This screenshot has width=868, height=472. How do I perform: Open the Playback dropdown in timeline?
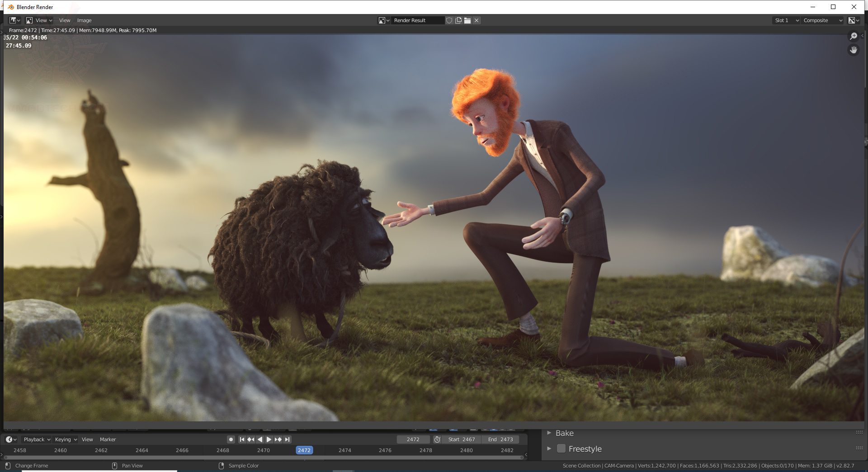37,439
